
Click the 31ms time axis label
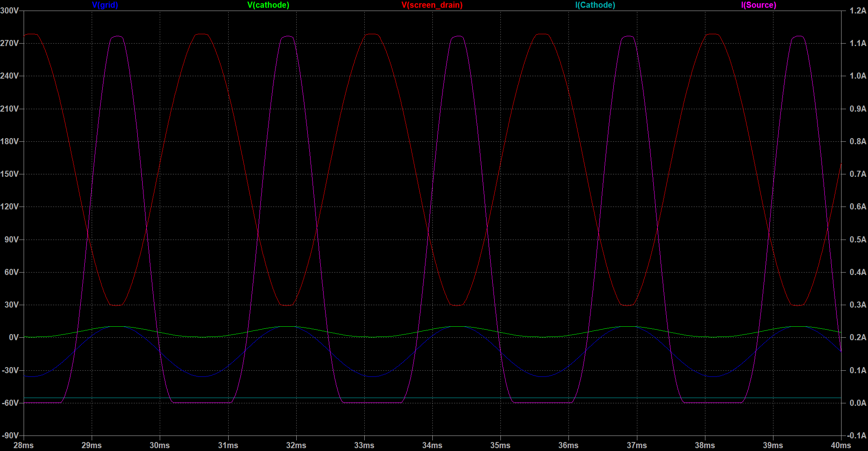coord(228,445)
